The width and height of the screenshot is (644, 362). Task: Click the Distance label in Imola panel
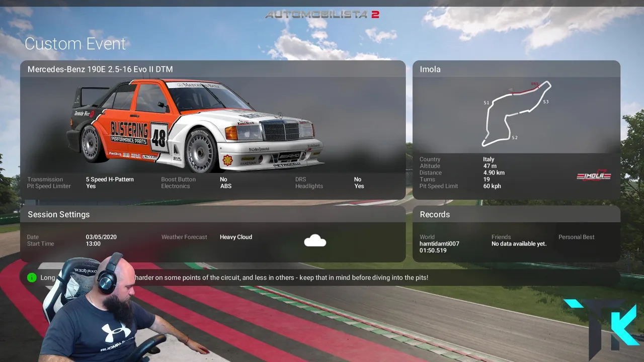[431, 172]
